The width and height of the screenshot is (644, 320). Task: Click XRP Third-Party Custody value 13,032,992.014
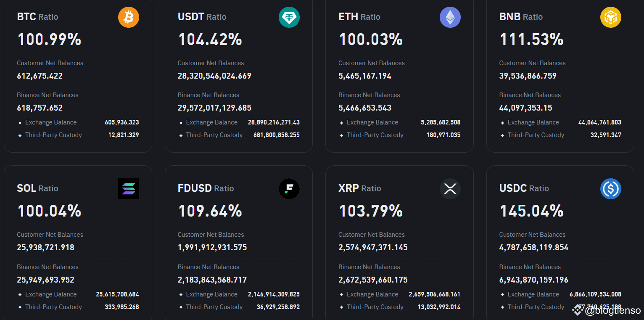[x=439, y=307]
